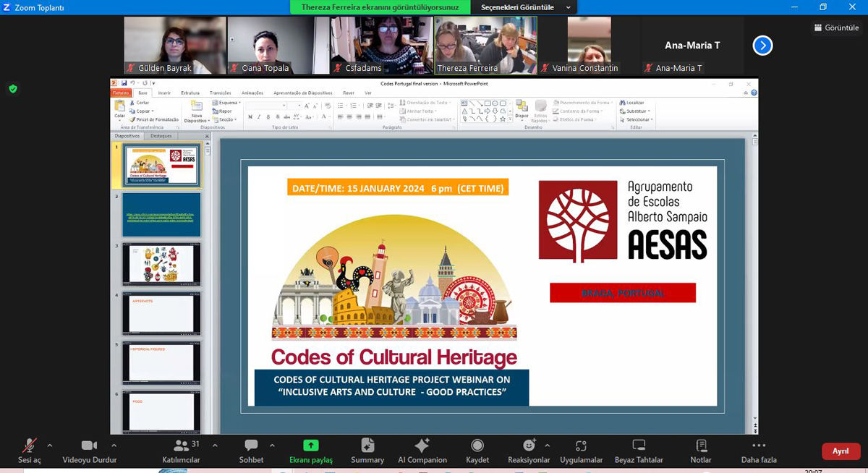Switch to the Estrutura ribbon tab
The width and height of the screenshot is (868, 473).
point(190,93)
